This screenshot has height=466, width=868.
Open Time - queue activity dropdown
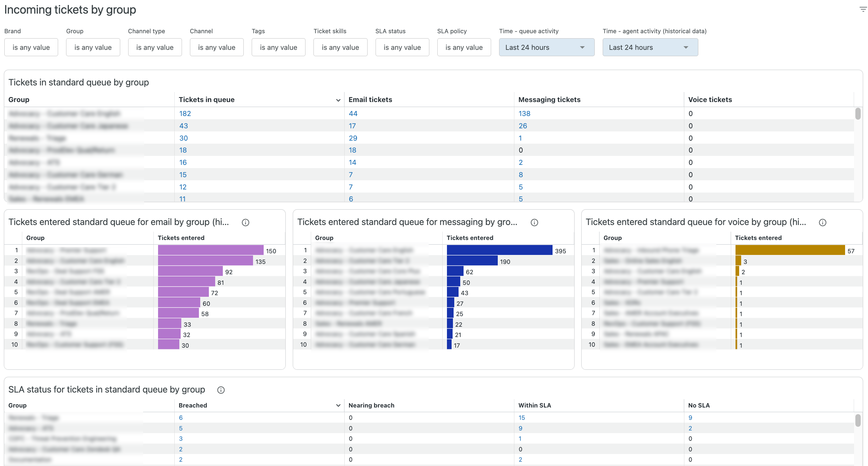pyautogui.click(x=546, y=48)
